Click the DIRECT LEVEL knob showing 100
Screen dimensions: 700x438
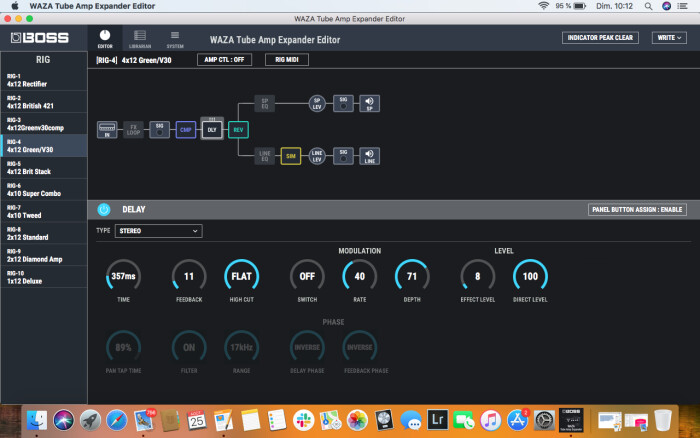click(530, 276)
